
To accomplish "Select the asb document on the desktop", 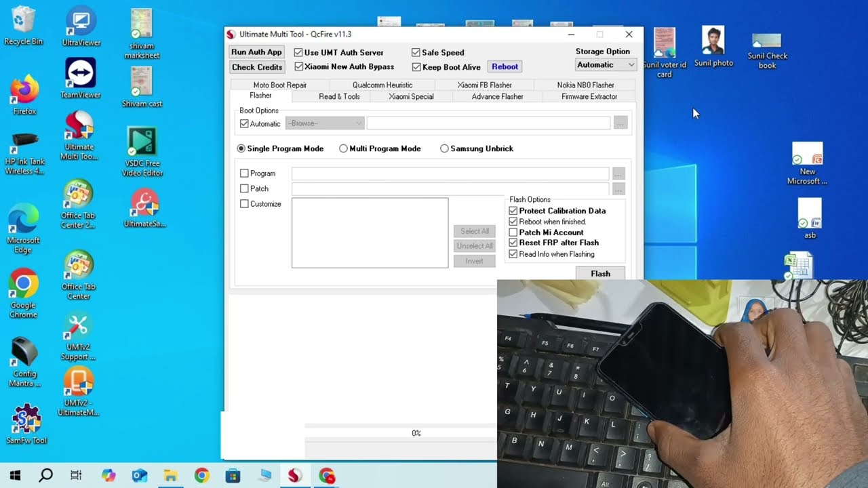I will 810,218.
